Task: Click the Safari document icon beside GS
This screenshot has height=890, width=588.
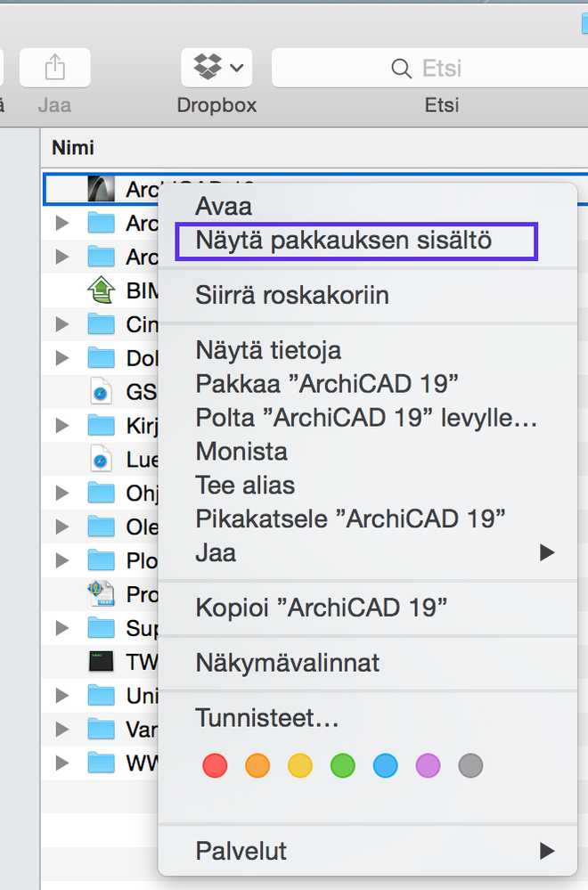Action: tap(102, 393)
